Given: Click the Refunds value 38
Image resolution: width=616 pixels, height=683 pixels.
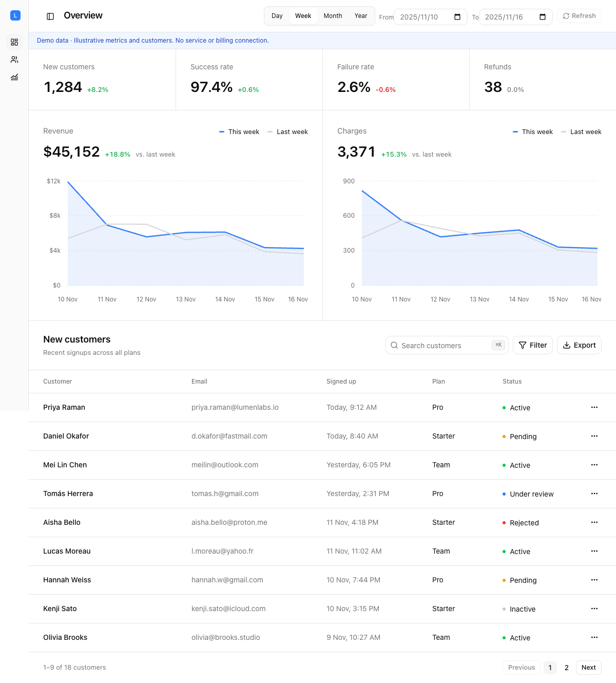Looking at the screenshot, I should click(x=493, y=87).
